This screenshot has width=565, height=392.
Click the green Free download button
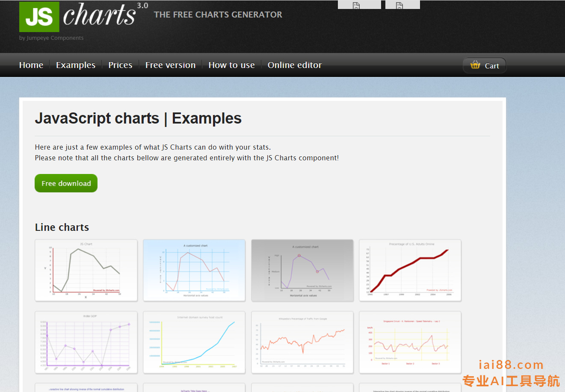[66, 183]
